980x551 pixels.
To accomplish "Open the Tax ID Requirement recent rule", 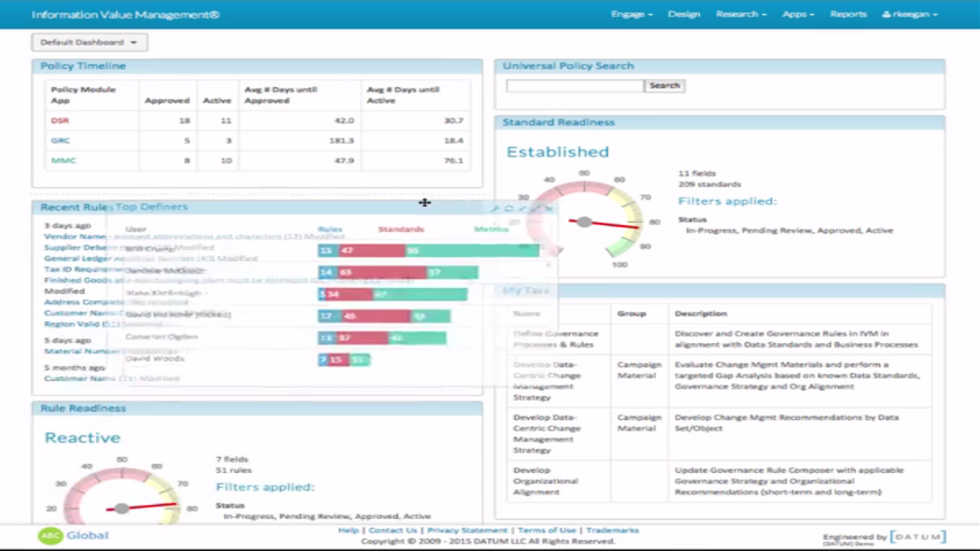I will tap(85, 269).
